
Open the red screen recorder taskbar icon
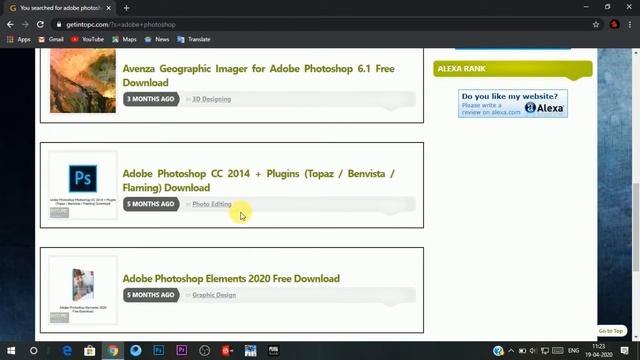(227, 351)
